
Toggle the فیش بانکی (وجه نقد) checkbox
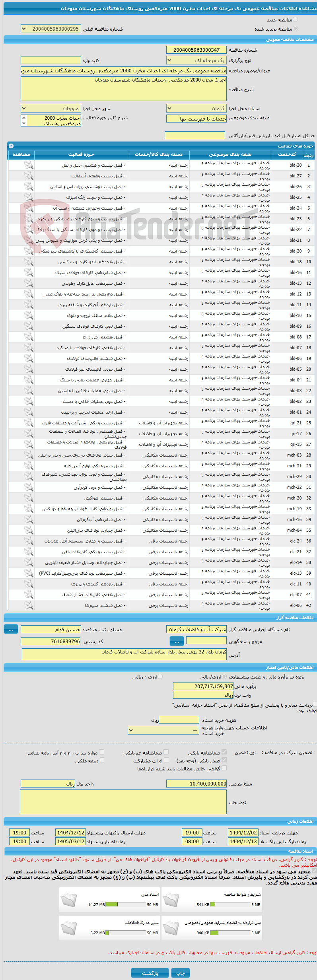click(224, 760)
